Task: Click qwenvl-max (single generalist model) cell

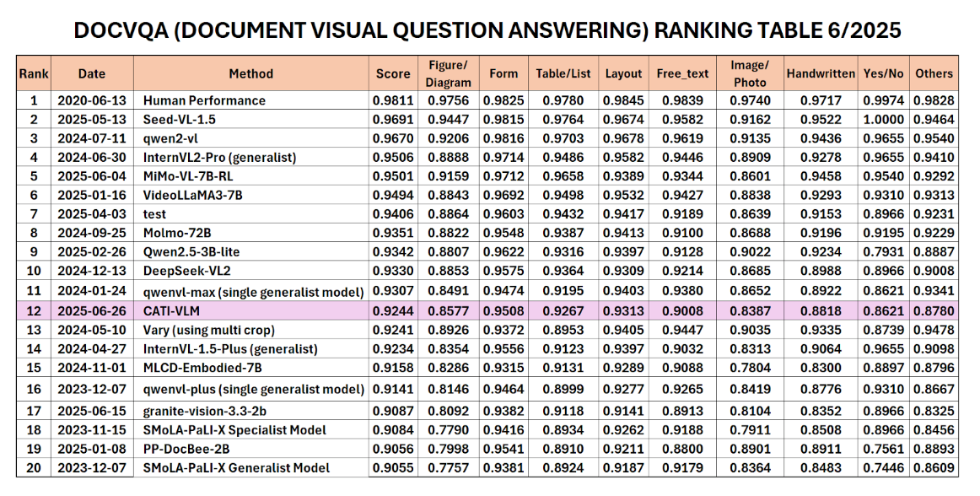Action: (253, 292)
